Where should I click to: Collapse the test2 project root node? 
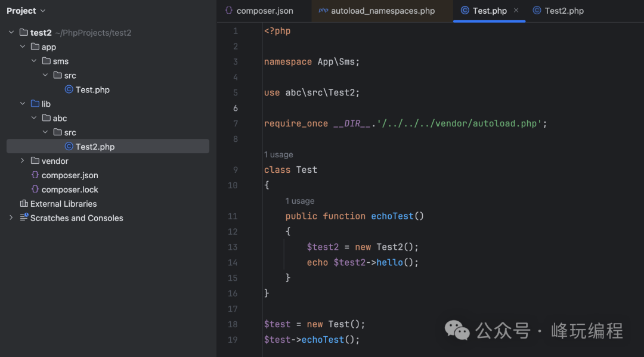point(11,33)
